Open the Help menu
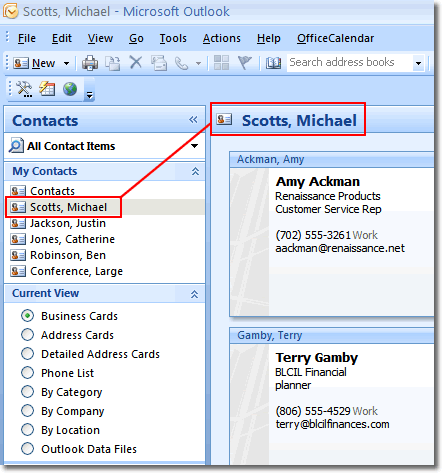Viewport: 444px width, 475px height. click(269, 39)
